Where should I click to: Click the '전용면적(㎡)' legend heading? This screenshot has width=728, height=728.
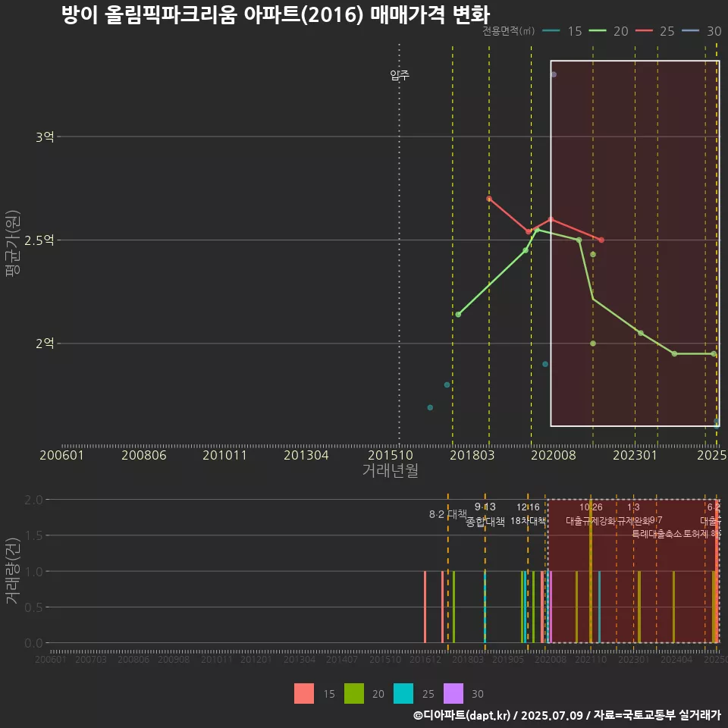(508, 31)
